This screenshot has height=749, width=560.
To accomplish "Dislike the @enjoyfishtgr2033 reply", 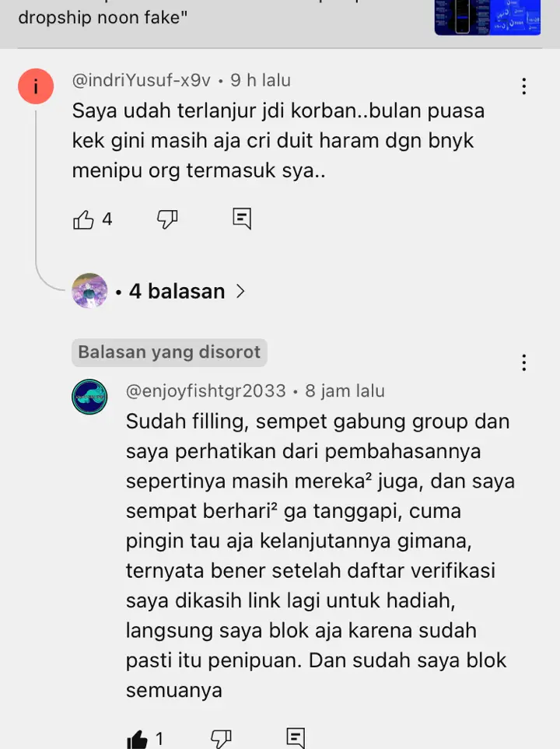I will 221,740.
